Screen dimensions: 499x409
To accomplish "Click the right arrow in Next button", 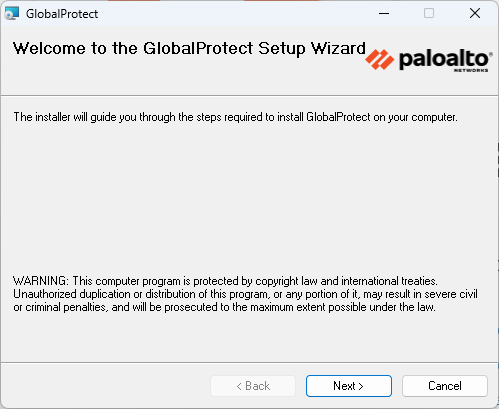I will click(x=360, y=386).
